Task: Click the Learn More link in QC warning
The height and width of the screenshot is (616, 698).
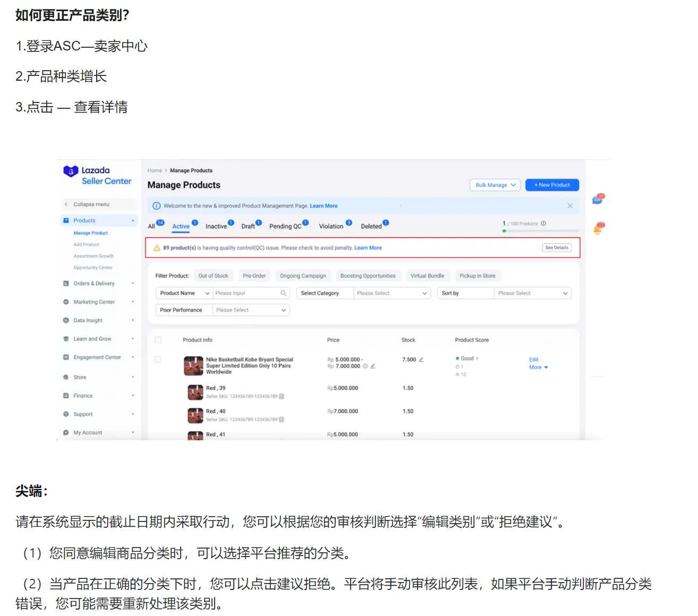Action: [x=368, y=247]
